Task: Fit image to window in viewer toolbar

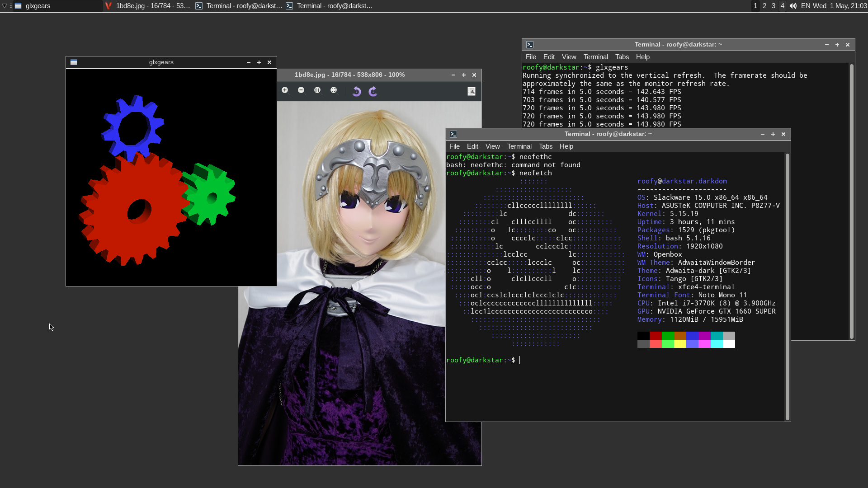Action: click(x=334, y=90)
